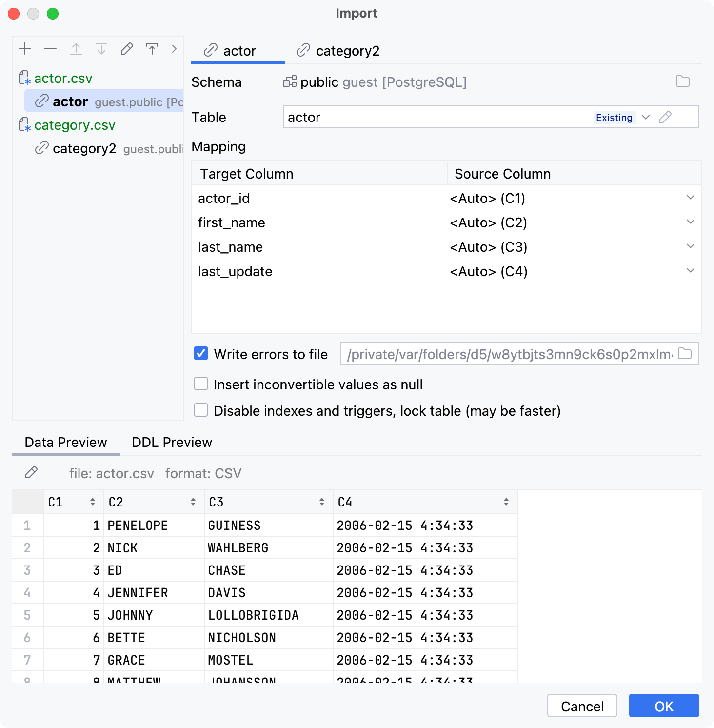Click the OK button
This screenshot has width=714, height=728.
pyautogui.click(x=664, y=706)
